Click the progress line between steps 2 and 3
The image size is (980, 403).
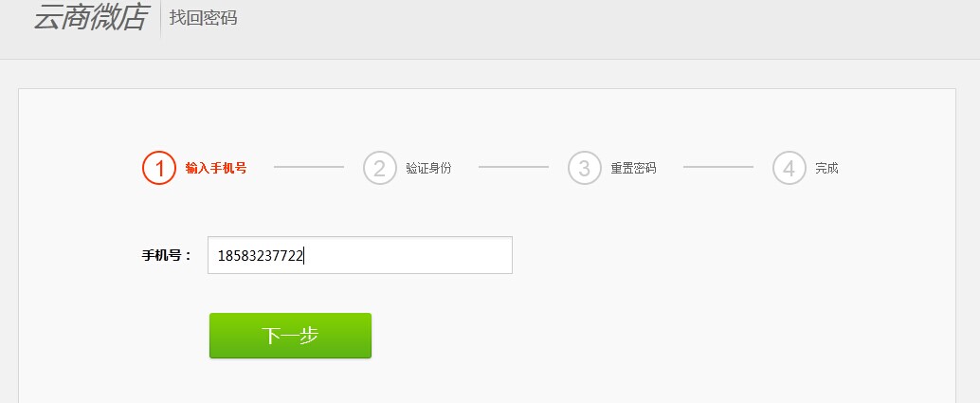514,167
